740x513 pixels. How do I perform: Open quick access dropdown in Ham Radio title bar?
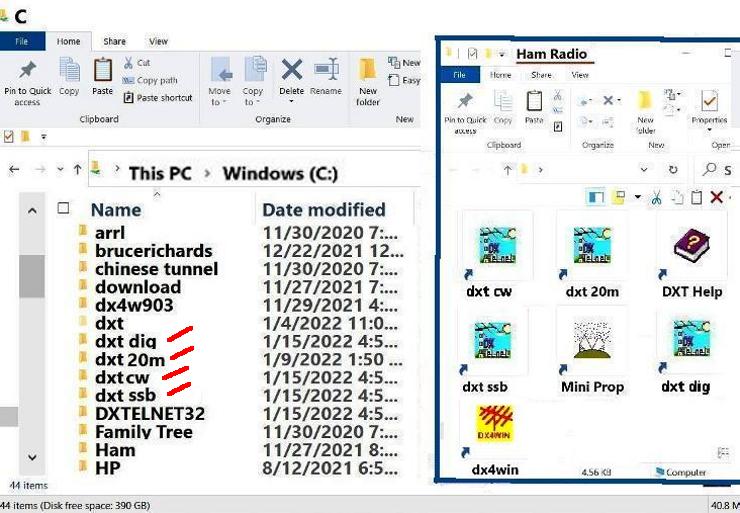502,54
